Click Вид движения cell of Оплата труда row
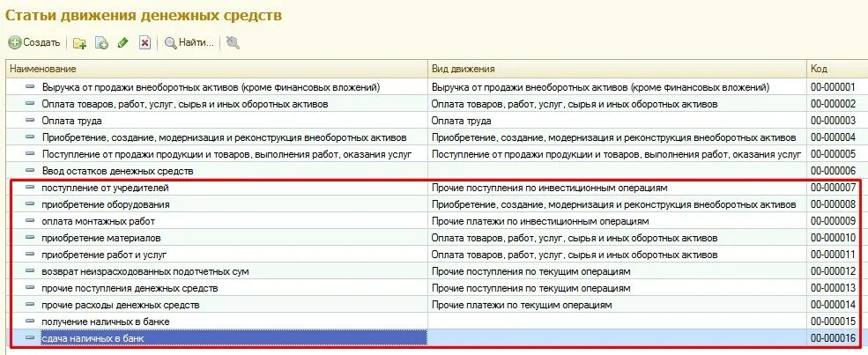The width and height of the screenshot is (868, 355). click(618, 121)
